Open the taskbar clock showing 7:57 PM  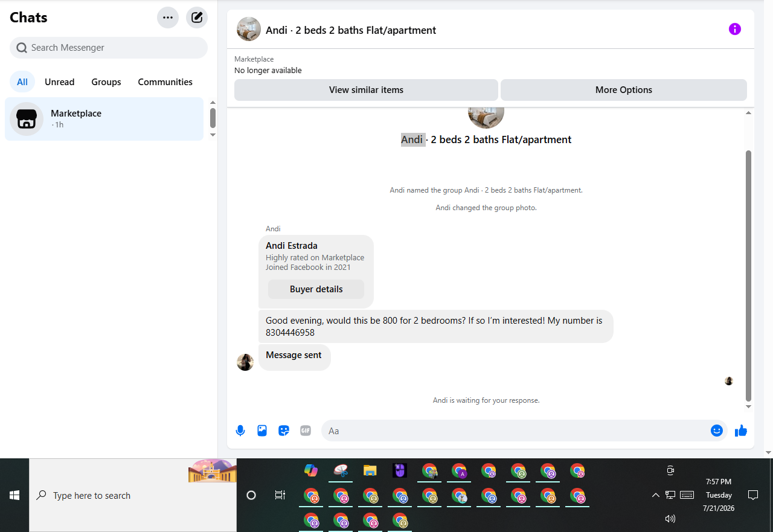(719, 495)
